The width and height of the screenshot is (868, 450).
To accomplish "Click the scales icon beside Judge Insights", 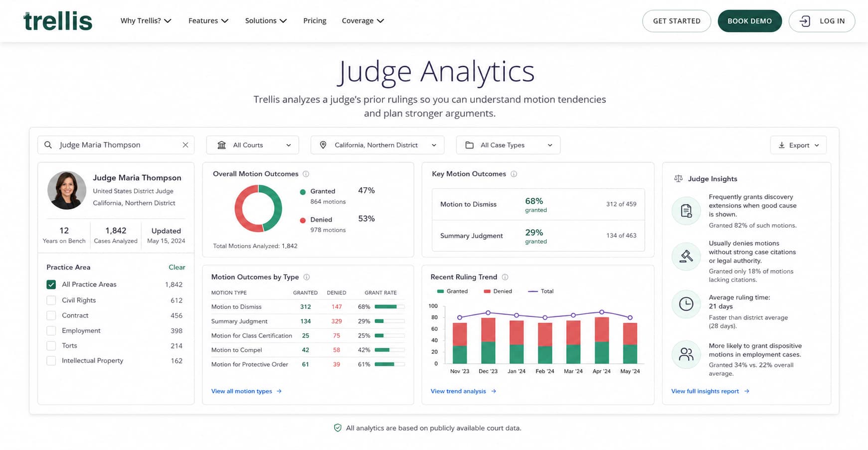I will pyautogui.click(x=679, y=178).
